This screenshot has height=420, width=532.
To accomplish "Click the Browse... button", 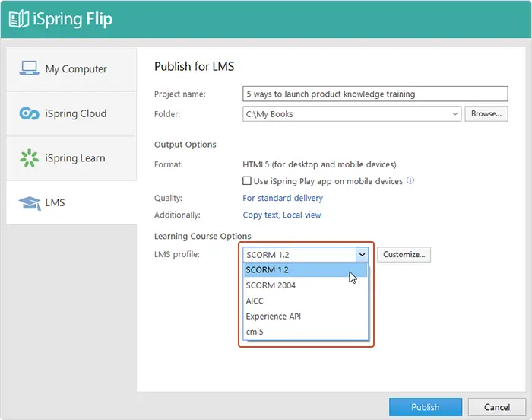I will point(486,114).
